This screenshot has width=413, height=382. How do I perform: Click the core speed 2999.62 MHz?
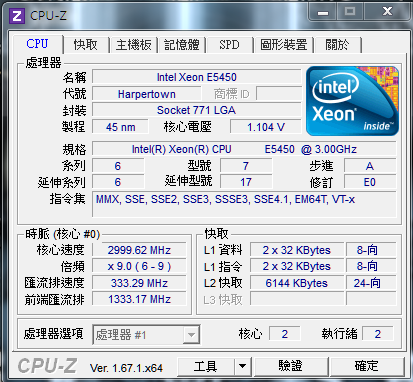coord(139,250)
